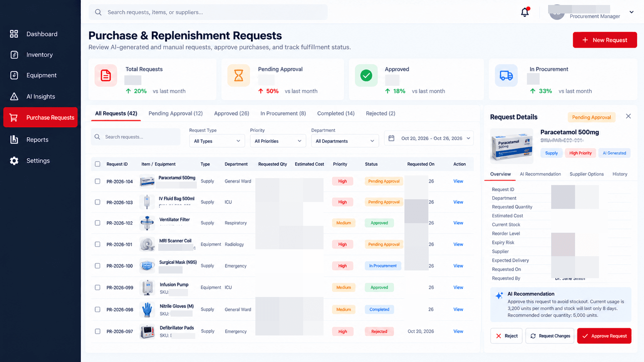Open the notifications bell
The width and height of the screenshot is (644, 362).
coord(525,12)
